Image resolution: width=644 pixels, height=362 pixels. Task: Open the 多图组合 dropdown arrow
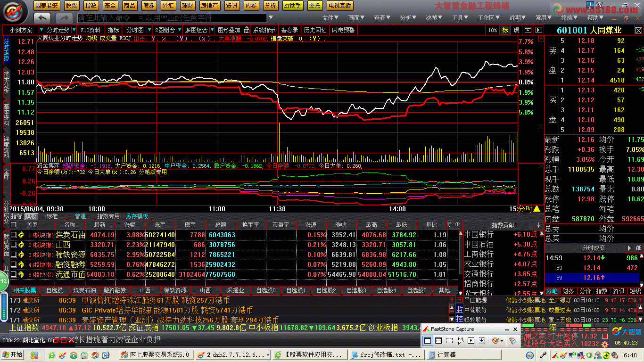click(212, 30)
